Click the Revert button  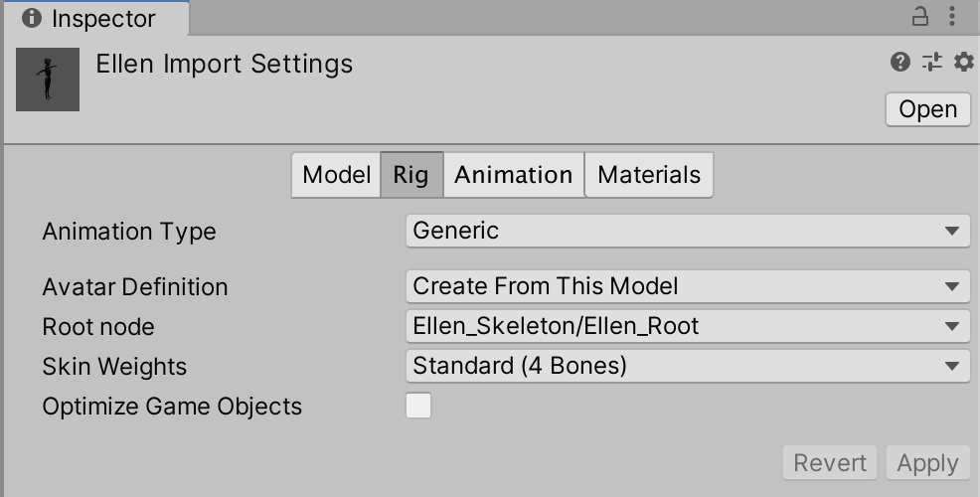(830, 462)
